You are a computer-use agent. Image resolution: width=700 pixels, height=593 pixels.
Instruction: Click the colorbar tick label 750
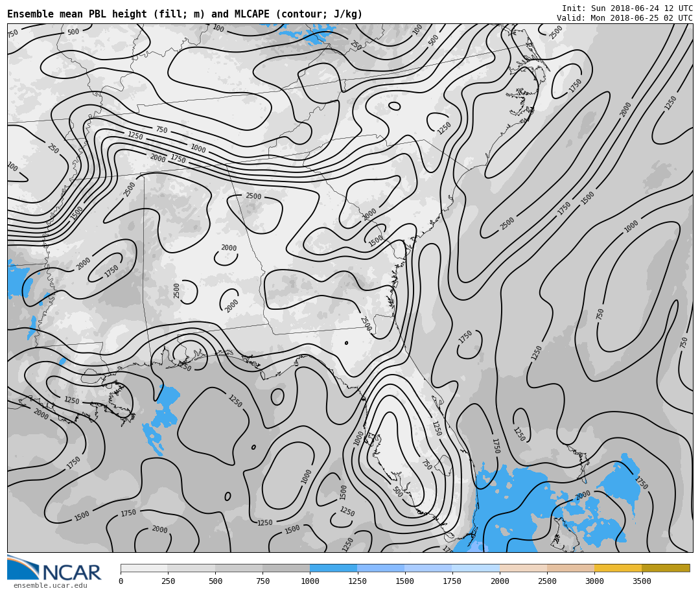pyautogui.click(x=262, y=581)
